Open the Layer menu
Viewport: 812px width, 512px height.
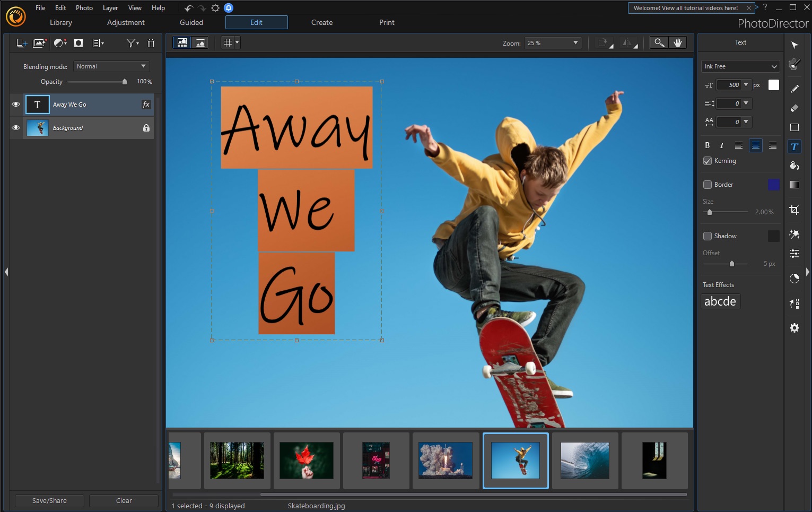click(x=110, y=8)
